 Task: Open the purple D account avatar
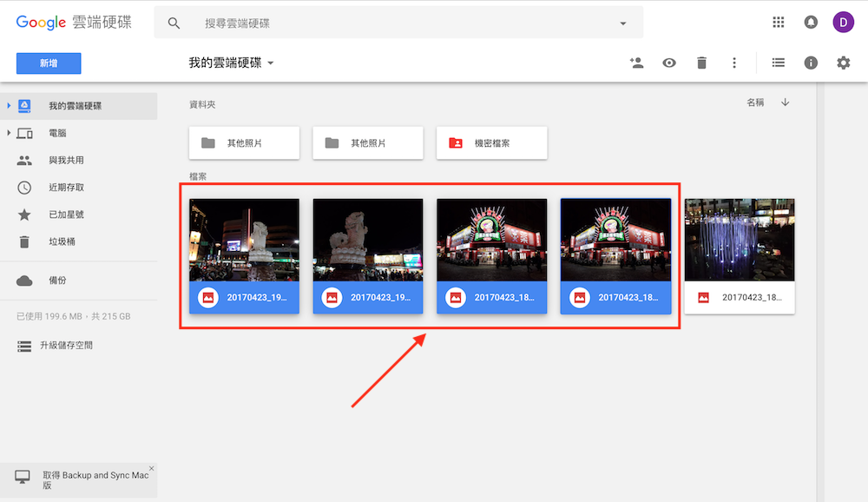843,23
